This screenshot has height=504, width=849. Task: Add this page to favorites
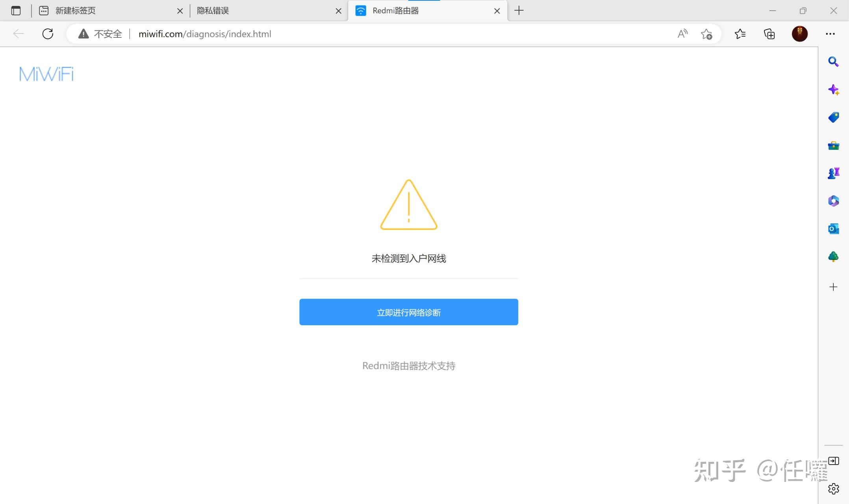pyautogui.click(x=706, y=34)
